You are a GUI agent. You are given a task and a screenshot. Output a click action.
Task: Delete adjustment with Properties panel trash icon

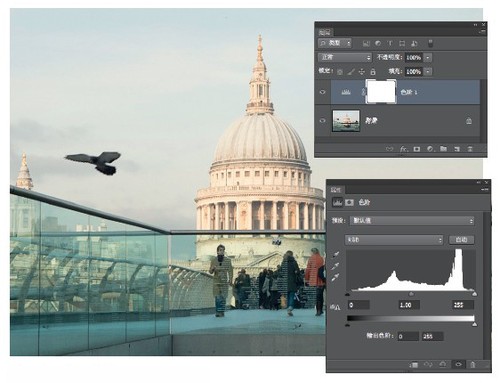(473, 365)
